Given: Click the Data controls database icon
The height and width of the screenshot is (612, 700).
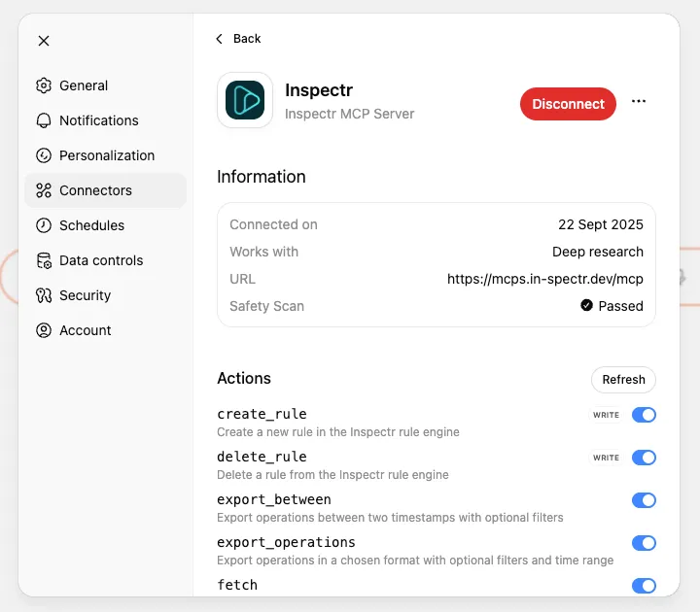Looking at the screenshot, I should tap(43, 260).
